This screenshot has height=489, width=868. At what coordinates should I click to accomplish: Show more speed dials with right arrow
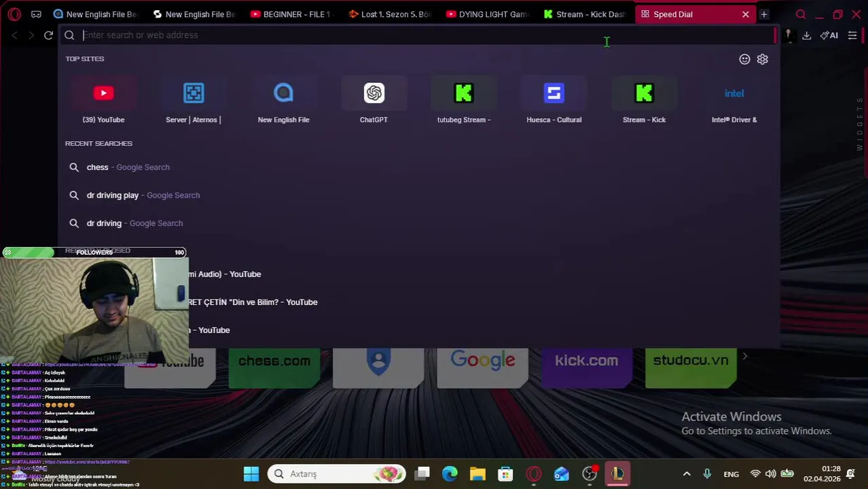pos(745,357)
